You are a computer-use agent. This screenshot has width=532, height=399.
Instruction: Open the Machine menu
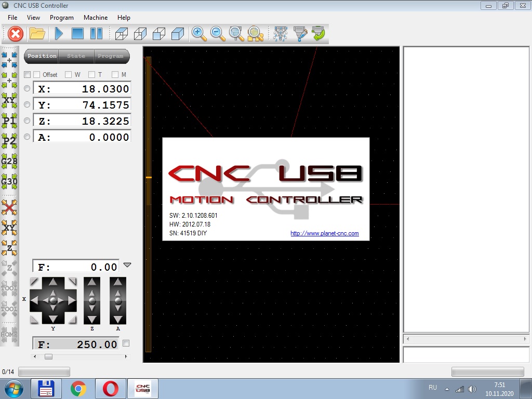pos(96,18)
